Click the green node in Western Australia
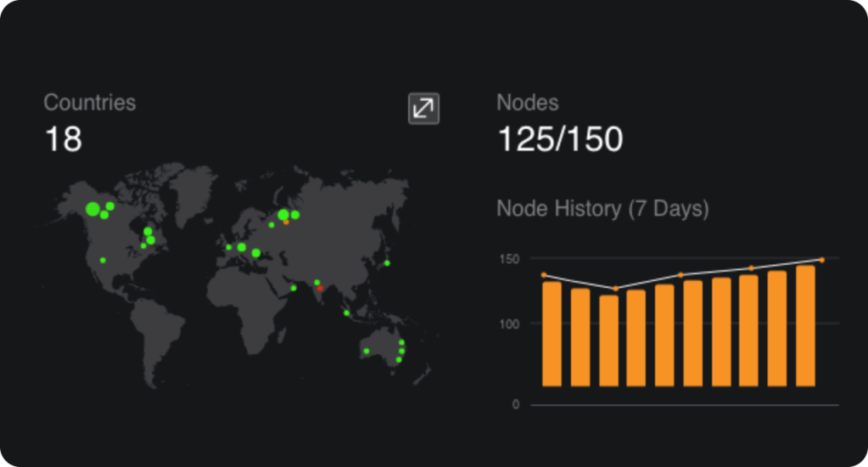The image size is (868, 467). point(367,351)
